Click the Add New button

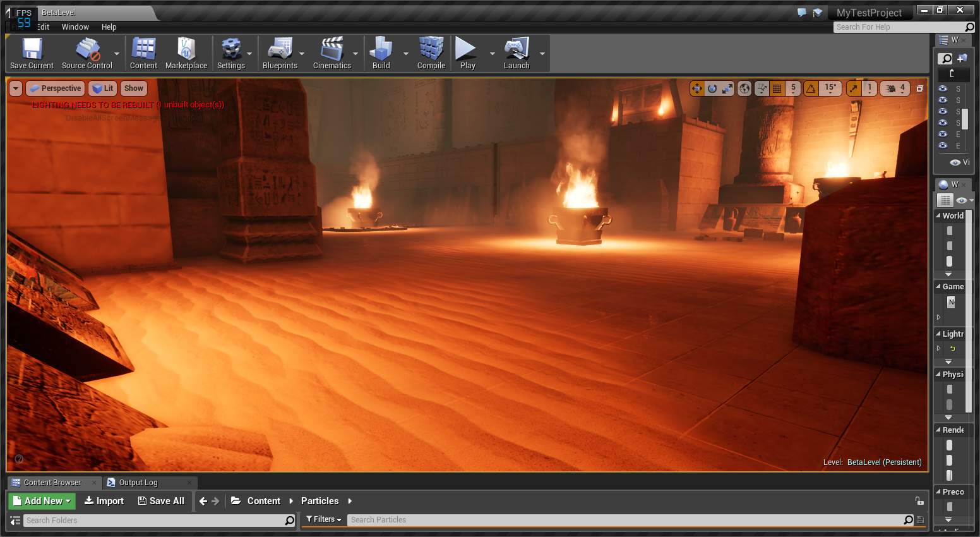(42, 501)
